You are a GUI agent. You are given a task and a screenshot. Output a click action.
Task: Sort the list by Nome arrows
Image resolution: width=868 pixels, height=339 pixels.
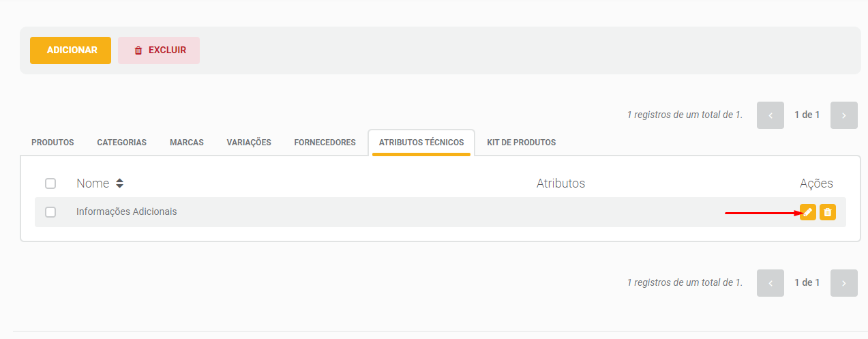120,183
